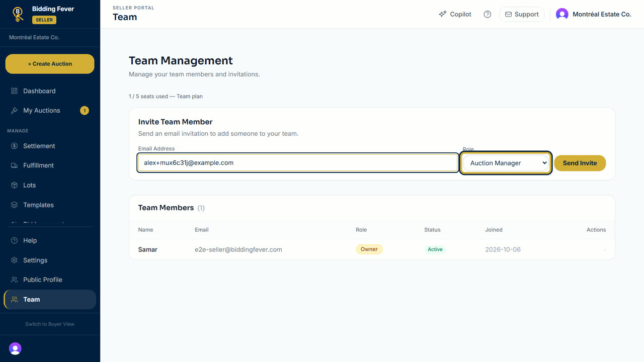This screenshot has height=362, width=644.
Task: Click the Create Auction button
Action: coord(50,64)
